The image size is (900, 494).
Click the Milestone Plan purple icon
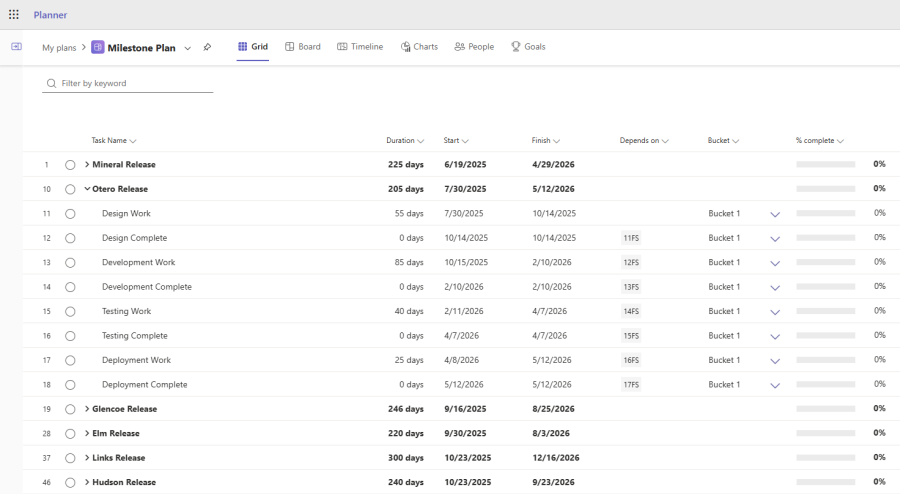[98, 47]
